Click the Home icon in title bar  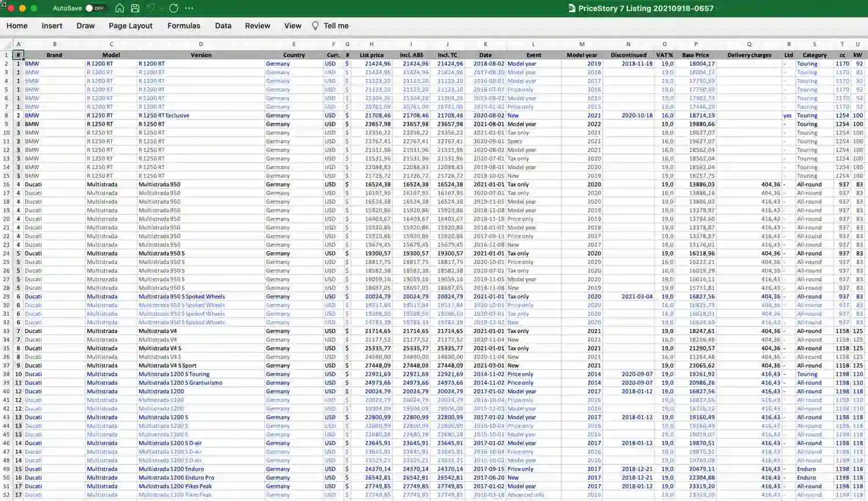(x=120, y=8)
